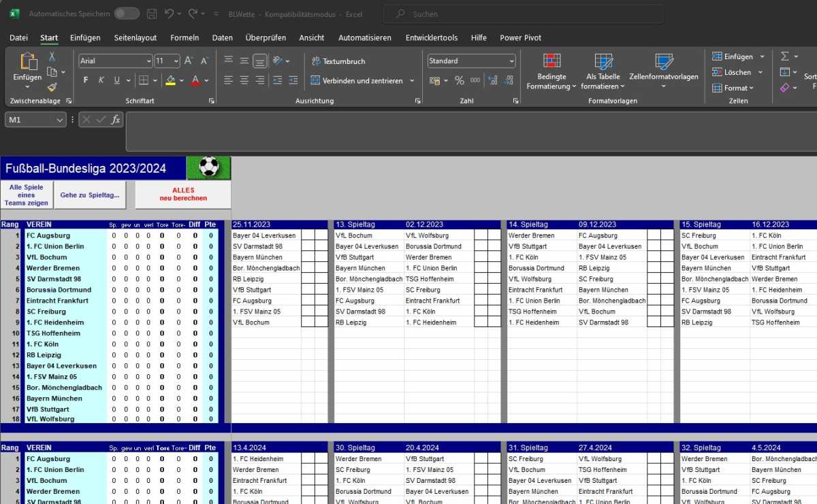Viewport: 817px width, 504px height.
Task: Click the Copy icon in Zwischenablage
Action: 52,72
